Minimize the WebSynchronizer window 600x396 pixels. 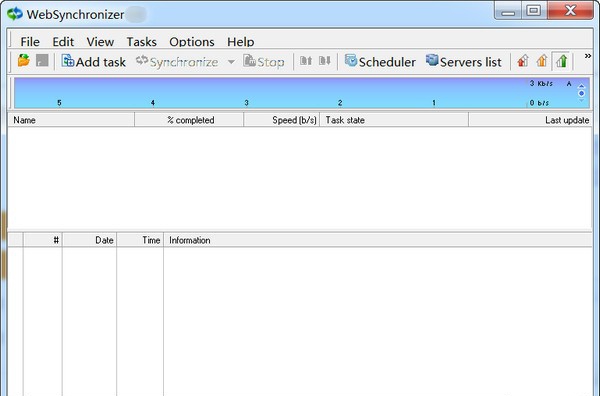(x=509, y=10)
